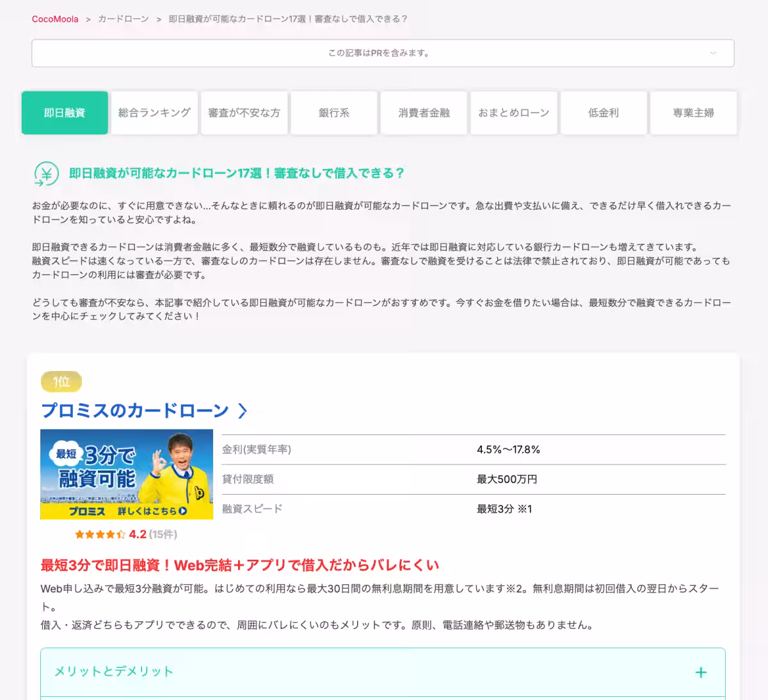Viewport: 768px width, 700px height.
Task: Click the chevron next to プロミスのカードローン heading
Action: click(x=243, y=411)
